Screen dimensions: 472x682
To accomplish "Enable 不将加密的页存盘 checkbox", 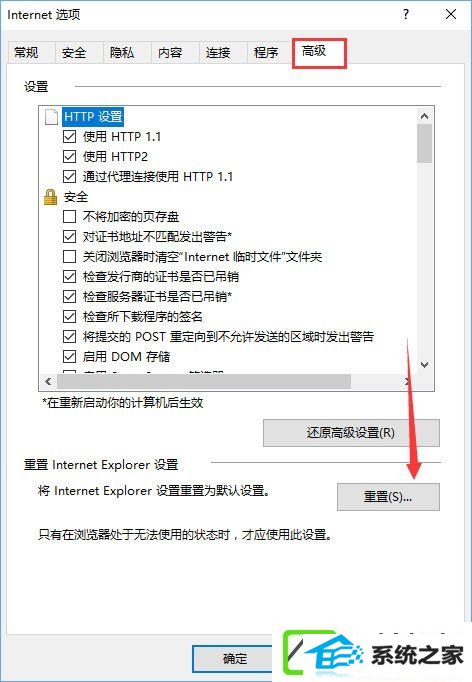I will click(70, 217).
